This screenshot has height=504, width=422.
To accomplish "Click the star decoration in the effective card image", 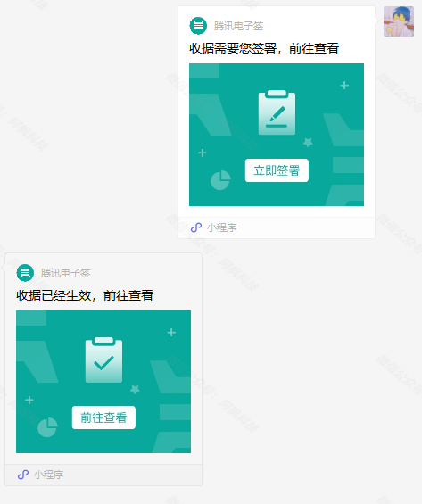I will [x=135, y=389].
